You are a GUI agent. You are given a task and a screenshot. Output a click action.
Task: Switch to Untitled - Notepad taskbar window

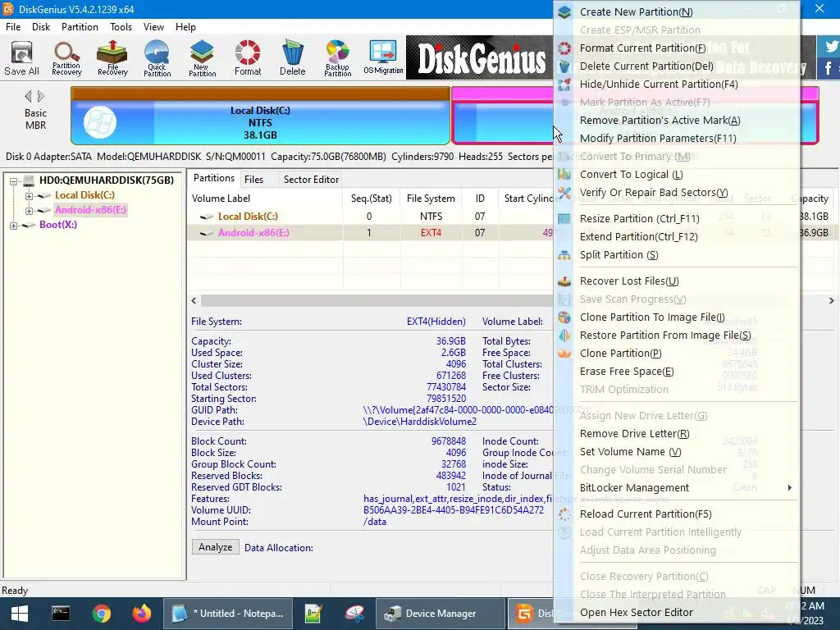pos(228,614)
